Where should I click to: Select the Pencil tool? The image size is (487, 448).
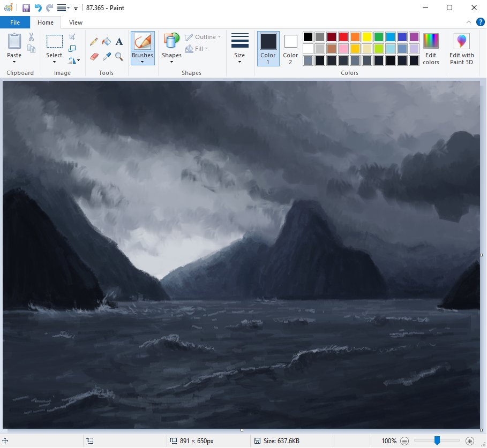click(94, 41)
